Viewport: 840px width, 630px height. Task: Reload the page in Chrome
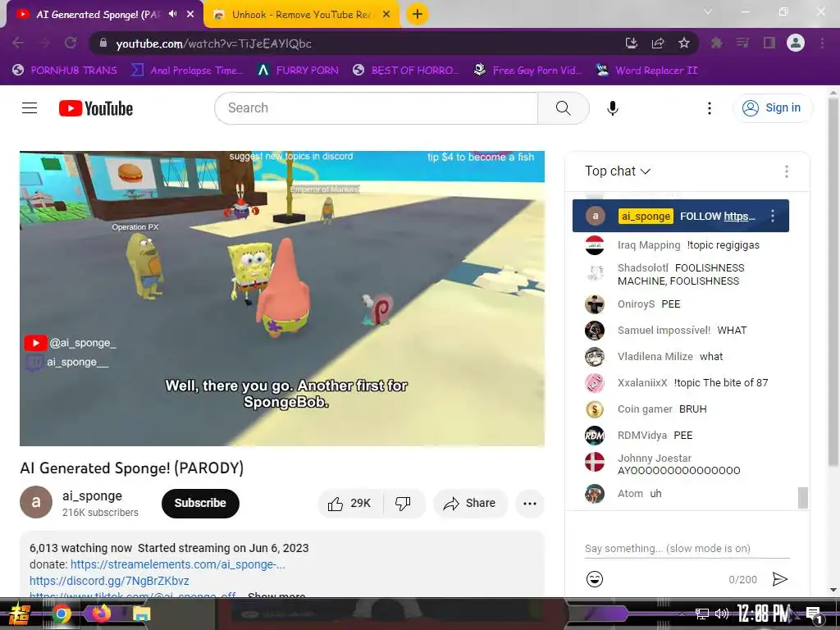coord(71,43)
